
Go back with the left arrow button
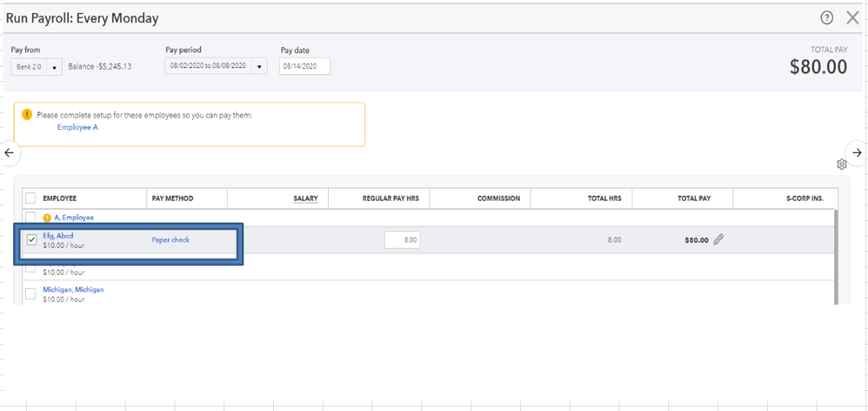click(x=10, y=153)
